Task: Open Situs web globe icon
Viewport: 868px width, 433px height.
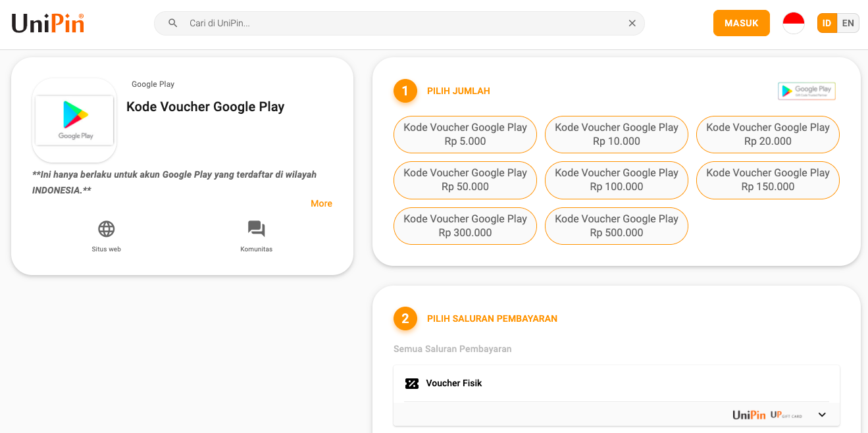Action: pyautogui.click(x=106, y=229)
